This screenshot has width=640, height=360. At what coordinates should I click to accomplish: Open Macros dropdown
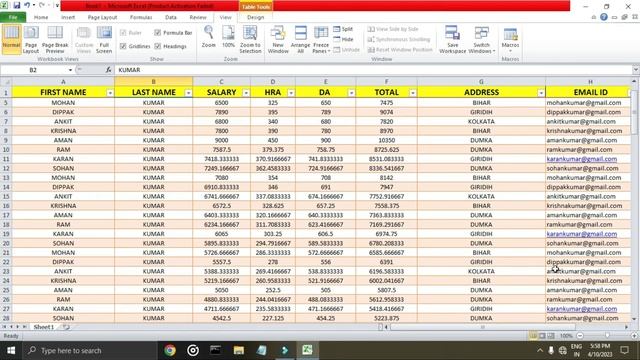[510, 40]
